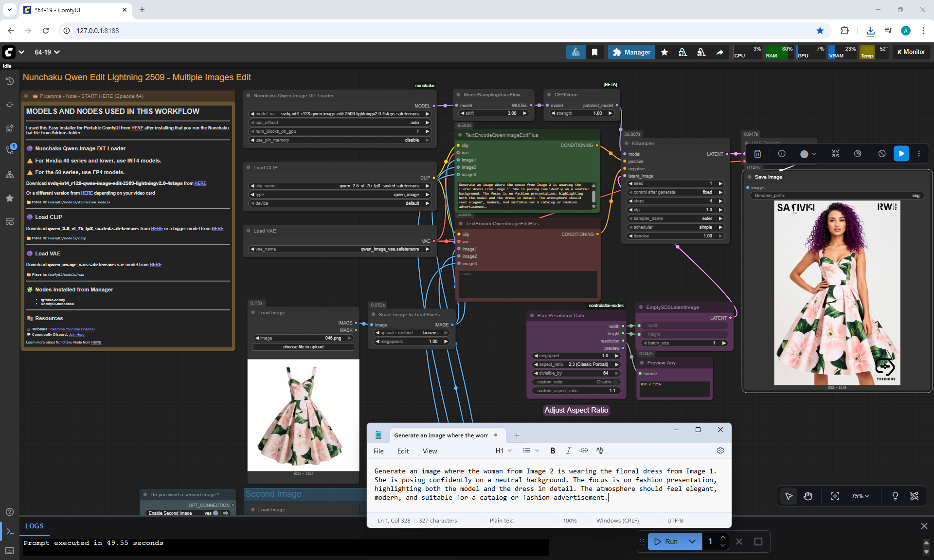Open the ComfyUI Manager

tap(631, 52)
